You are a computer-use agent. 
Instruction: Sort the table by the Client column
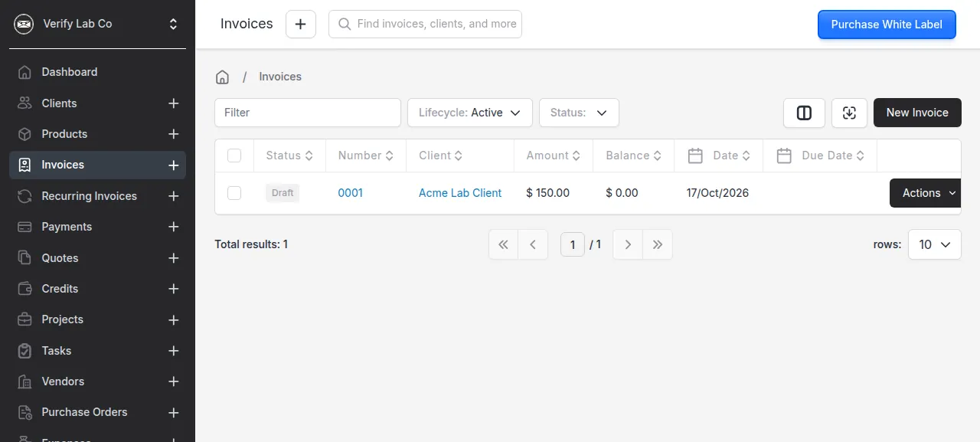coord(441,156)
